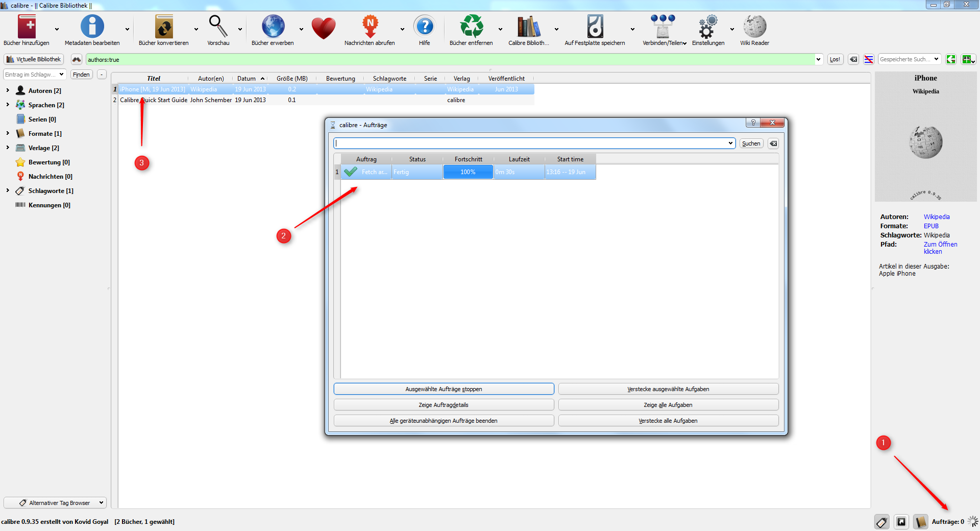Click the 100% progress bar of job
The width and height of the screenshot is (980, 531).
pos(468,172)
